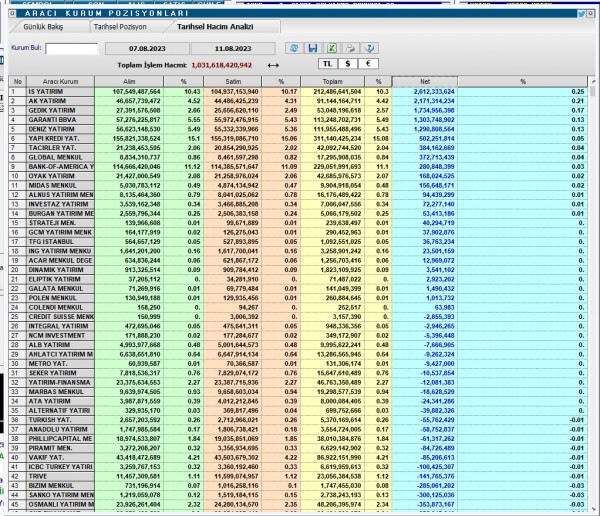Select the ATA YATIRIM row
The image size is (600, 516).
coord(298,401)
